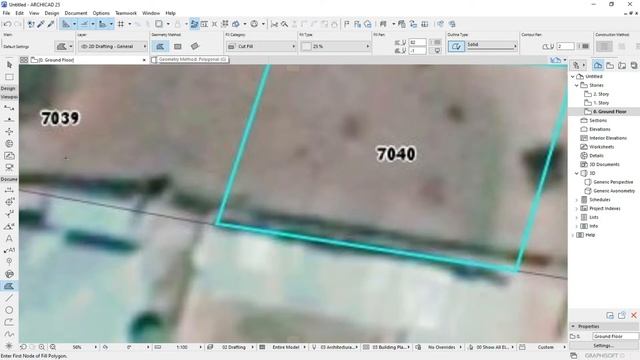
Task: Open the Default Settings fill dropdown arrow
Action: 71,46
